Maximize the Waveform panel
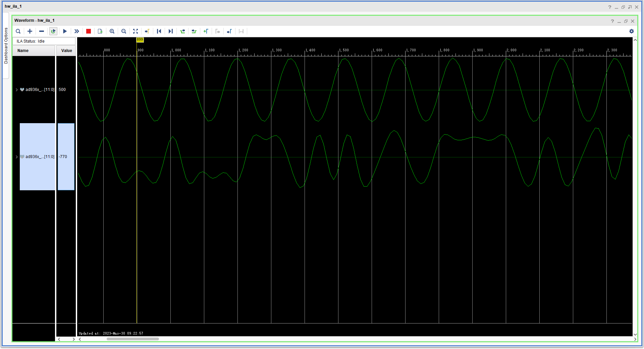The height and width of the screenshot is (349, 644). pyautogui.click(x=626, y=21)
